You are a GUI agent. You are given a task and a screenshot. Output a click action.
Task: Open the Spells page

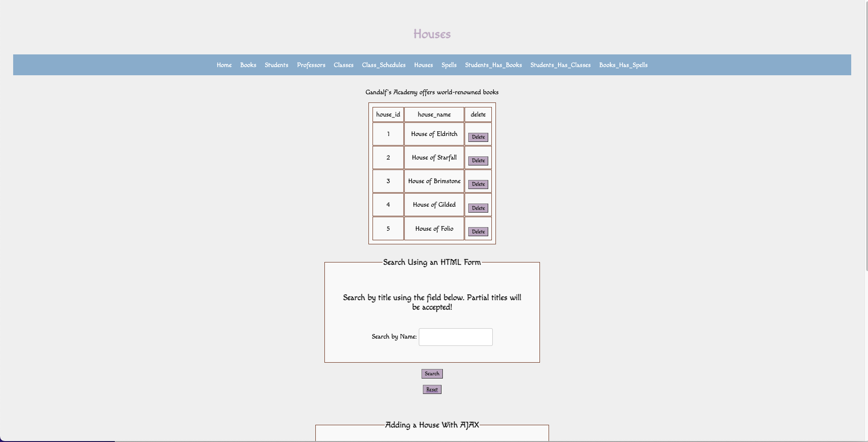pyautogui.click(x=449, y=65)
